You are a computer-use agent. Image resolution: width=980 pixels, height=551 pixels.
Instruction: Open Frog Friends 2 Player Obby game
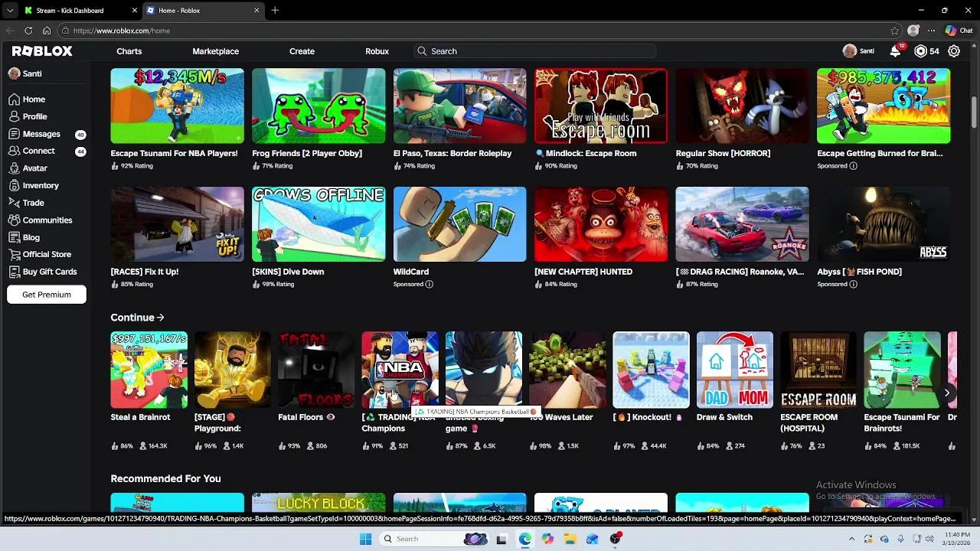[x=318, y=106]
